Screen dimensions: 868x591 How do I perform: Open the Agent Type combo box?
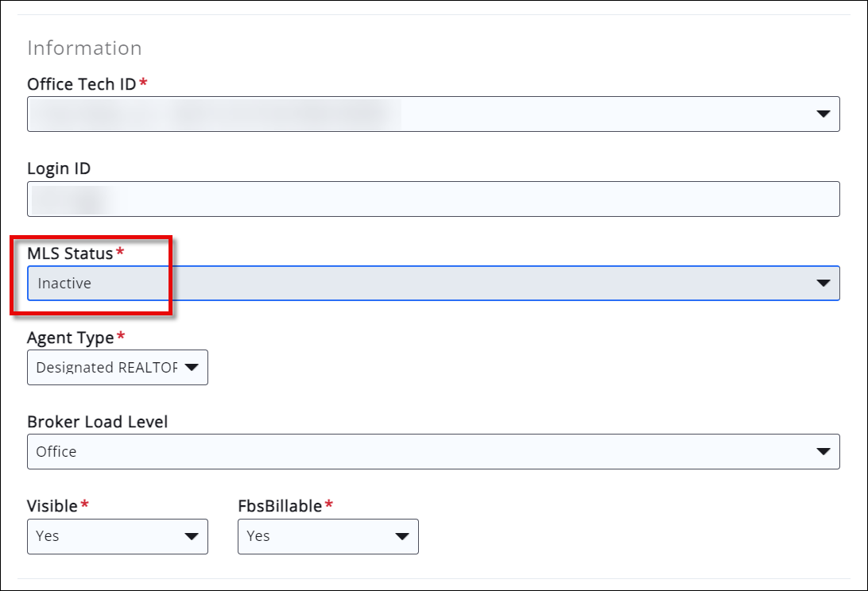(118, 367)
